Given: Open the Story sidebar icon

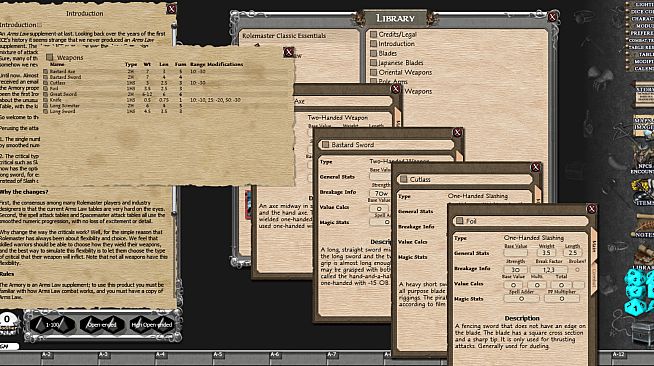Looking at the screenshot, I should click(644, 94).
